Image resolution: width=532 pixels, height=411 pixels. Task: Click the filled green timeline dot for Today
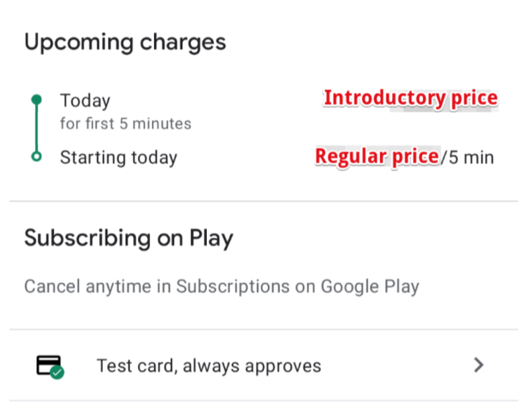[x=37, y=99]
